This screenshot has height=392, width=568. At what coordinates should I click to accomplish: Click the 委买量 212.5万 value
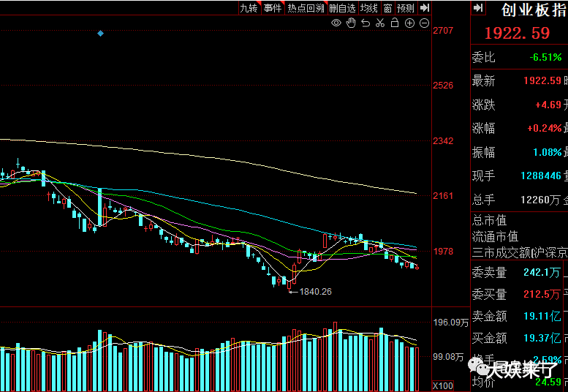tap(542, 294)
